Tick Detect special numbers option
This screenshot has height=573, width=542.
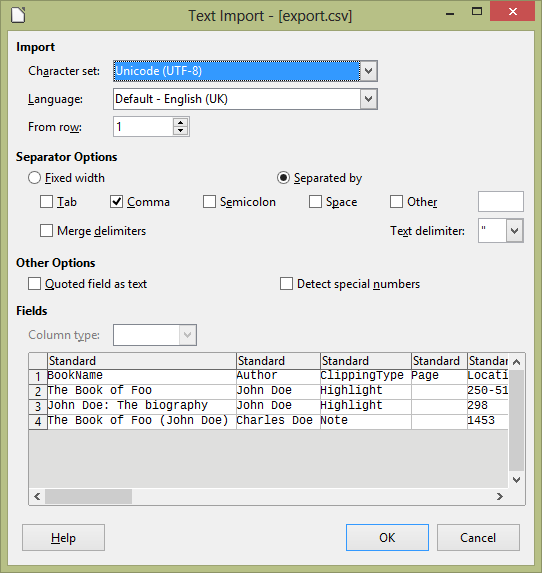(286, 284)
